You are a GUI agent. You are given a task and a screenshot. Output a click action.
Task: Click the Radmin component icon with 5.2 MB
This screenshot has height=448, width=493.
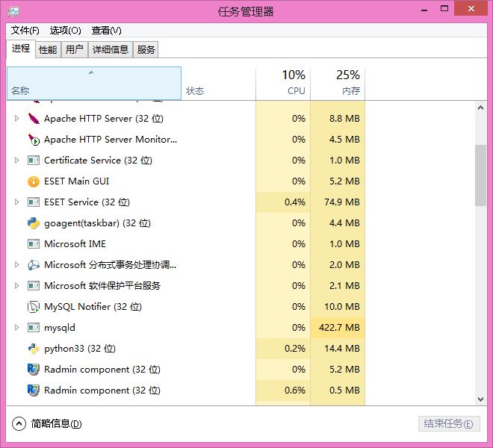pos(34,370)
